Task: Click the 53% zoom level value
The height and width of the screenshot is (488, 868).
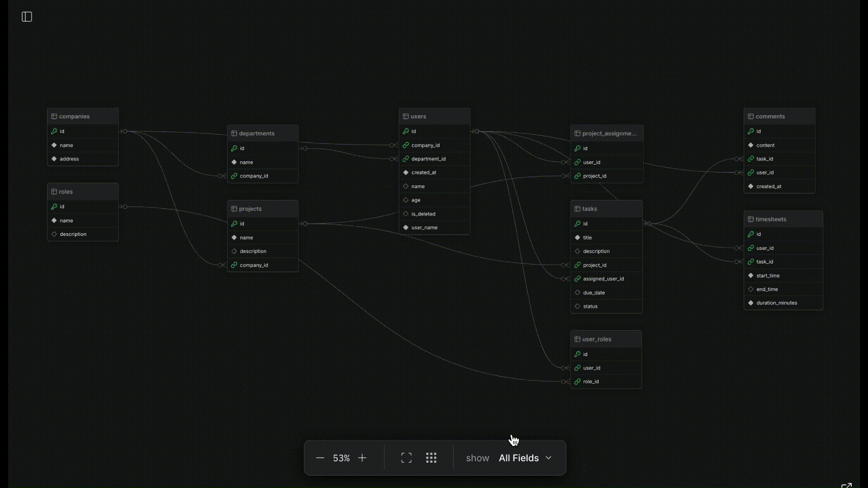Action: [341, 458]
